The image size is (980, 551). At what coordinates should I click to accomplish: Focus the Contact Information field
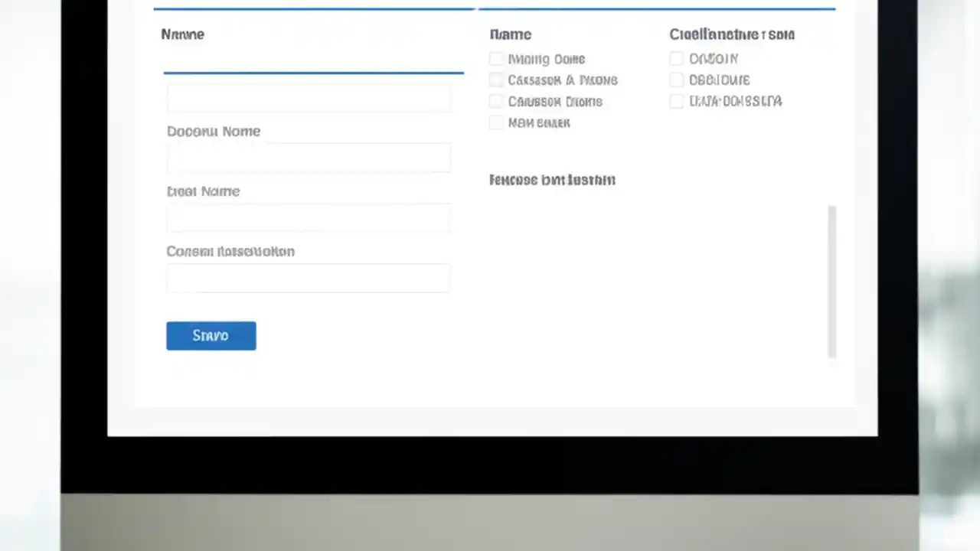pyautogui.click(x=309, y=278)
